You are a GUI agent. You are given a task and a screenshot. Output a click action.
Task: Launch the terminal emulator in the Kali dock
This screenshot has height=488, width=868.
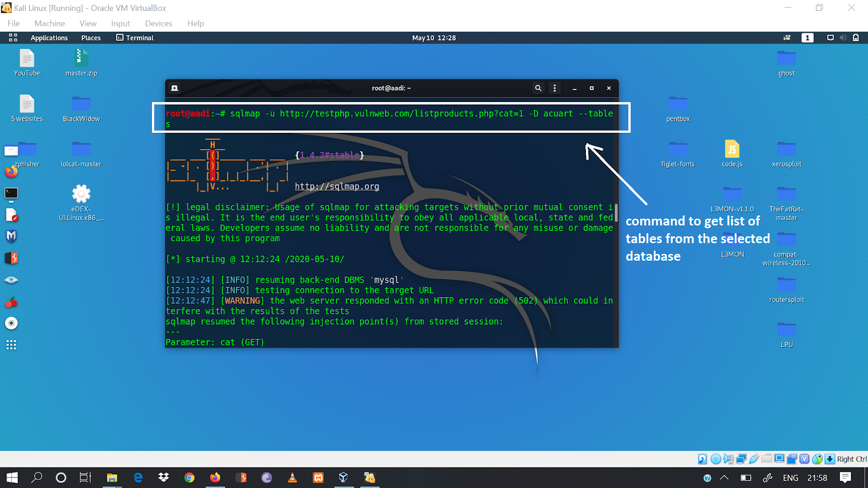11,193
